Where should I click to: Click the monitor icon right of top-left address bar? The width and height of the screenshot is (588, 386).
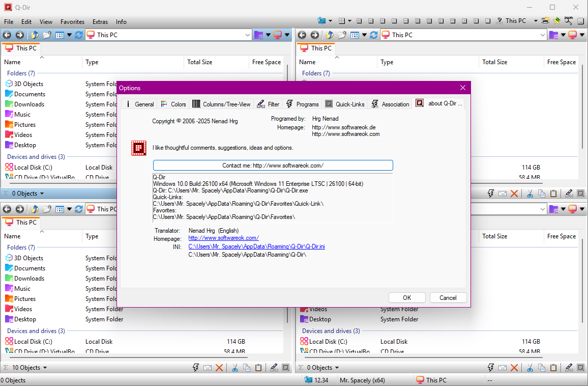pos(278,35)
